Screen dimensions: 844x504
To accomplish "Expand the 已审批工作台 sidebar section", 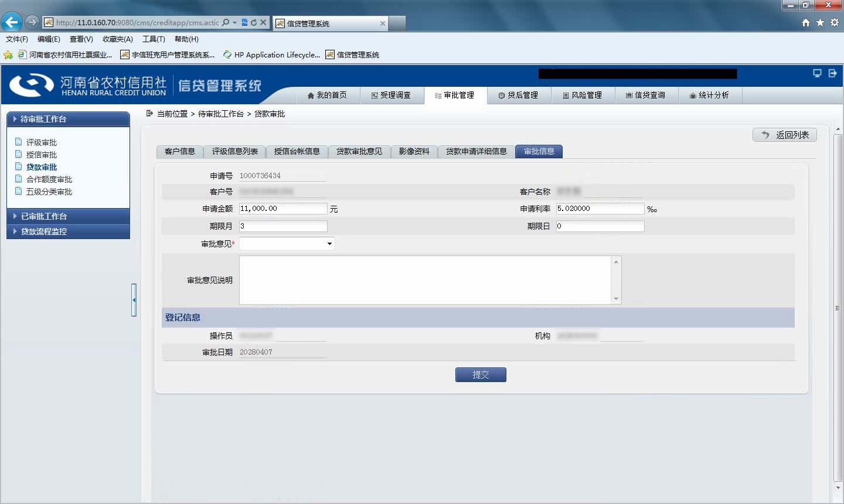I will (68, 216).
